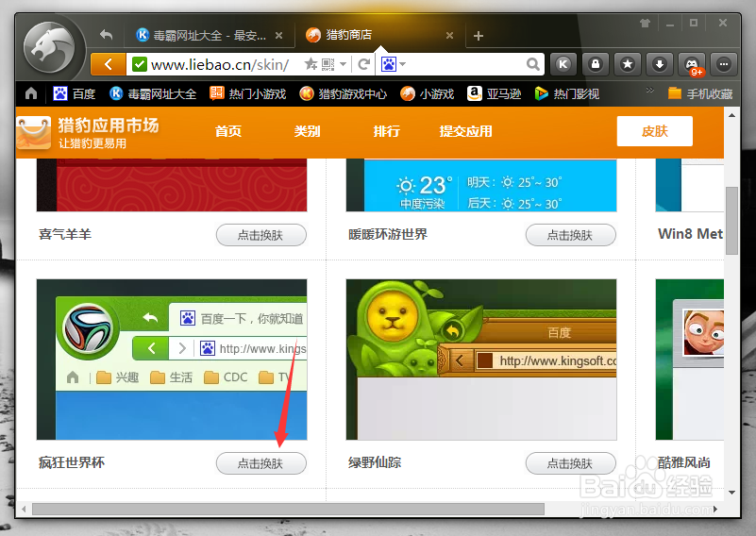Screen dimensions: 756x536
Task: Click the 猎豹应用市场 basket logo
Action: (33, 132)
